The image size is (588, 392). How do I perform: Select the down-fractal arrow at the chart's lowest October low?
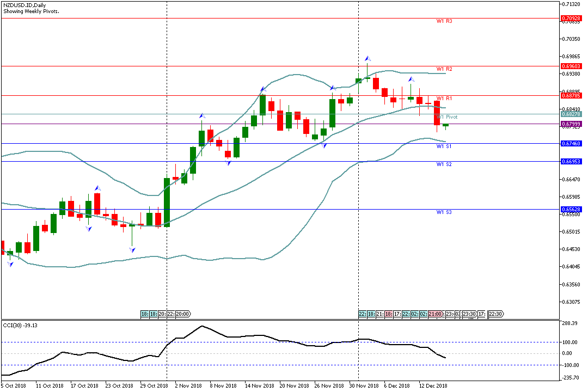10,265
